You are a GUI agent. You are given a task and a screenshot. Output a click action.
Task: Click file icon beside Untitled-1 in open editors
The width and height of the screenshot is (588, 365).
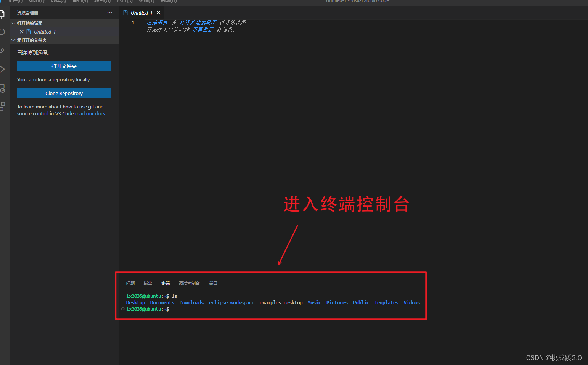[x=29, y=32]
